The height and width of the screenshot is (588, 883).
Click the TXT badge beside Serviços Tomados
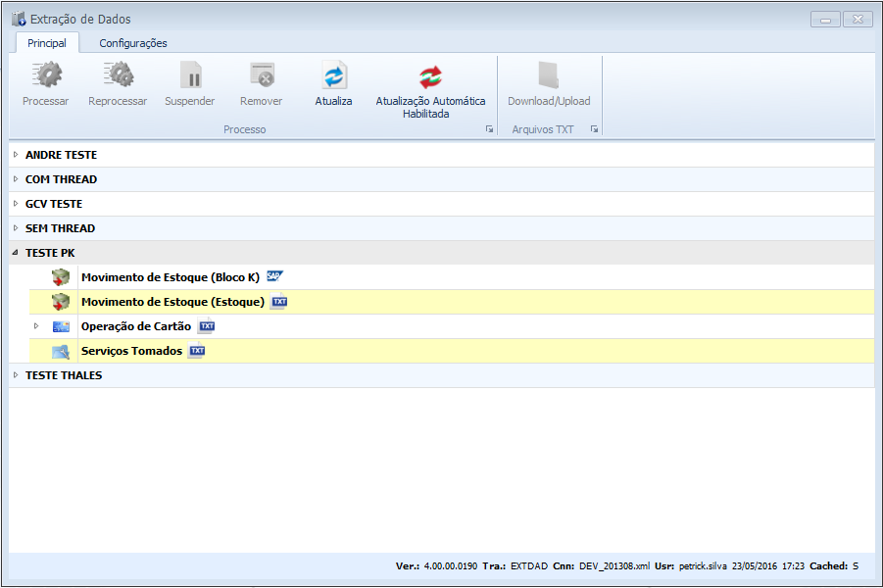point(197,351)
